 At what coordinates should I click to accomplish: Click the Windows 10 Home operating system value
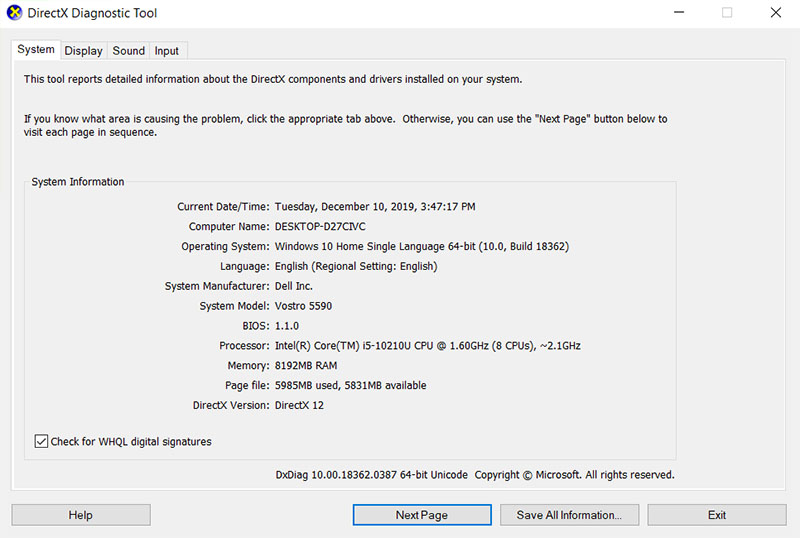click(x=421, y=247)
